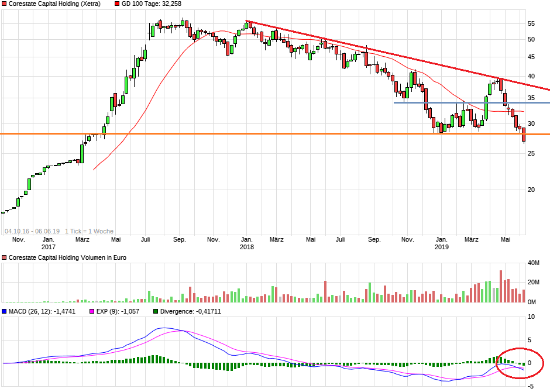Click the '35' price axis label
The width and height of the screenshot is (550, 392).
[x=531, y=98]
